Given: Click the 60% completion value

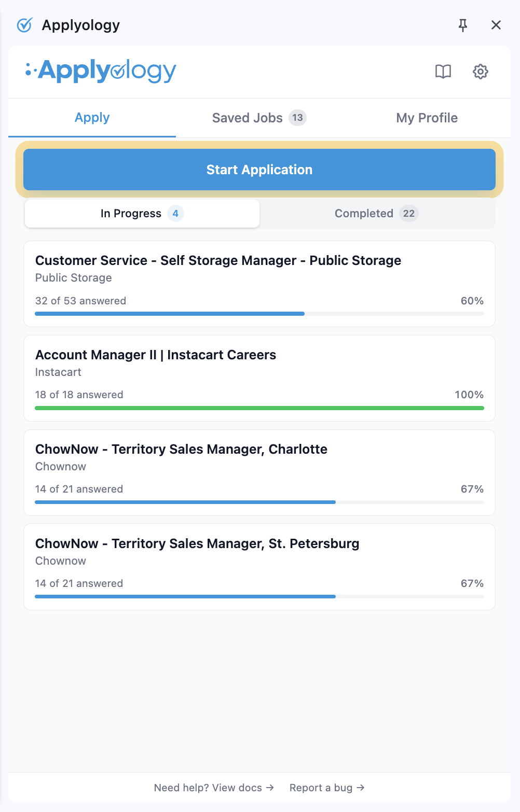Looking at the screenshot, I should tap(472, 301).
